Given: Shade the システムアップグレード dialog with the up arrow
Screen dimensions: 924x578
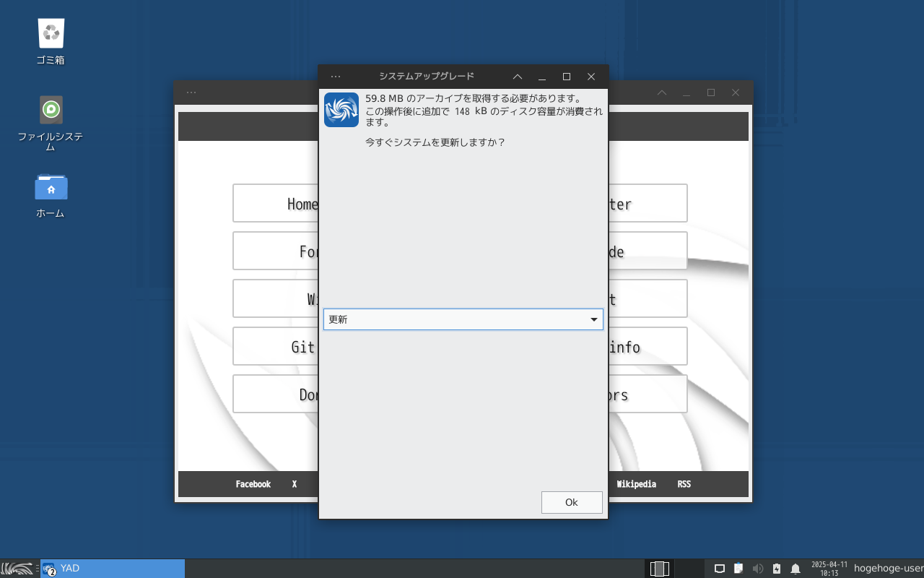Looking at the screenshot, I should coord(518,77).
